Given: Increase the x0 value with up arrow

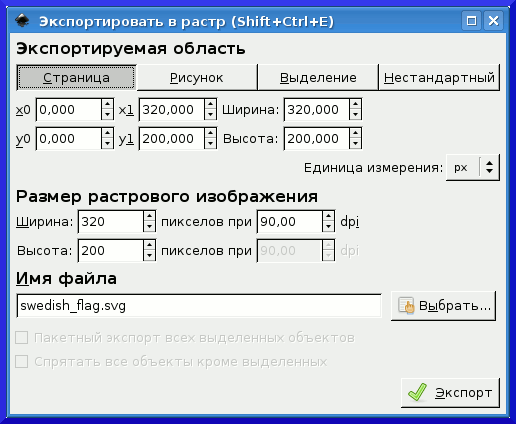Looking at the screenshot, I should (x=107, y=104).
